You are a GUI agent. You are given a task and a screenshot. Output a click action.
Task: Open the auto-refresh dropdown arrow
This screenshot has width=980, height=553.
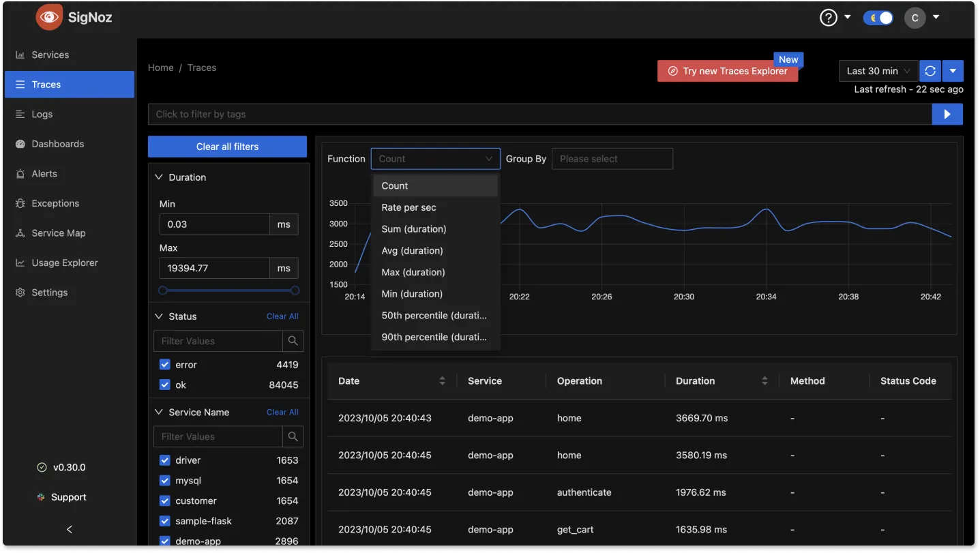point(953,71)
